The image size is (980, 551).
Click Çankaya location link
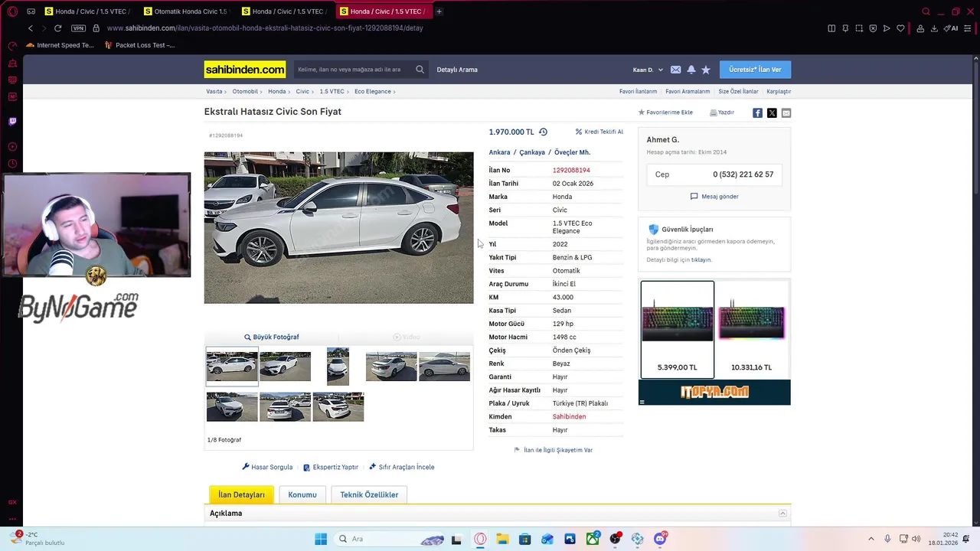point(532,152)
